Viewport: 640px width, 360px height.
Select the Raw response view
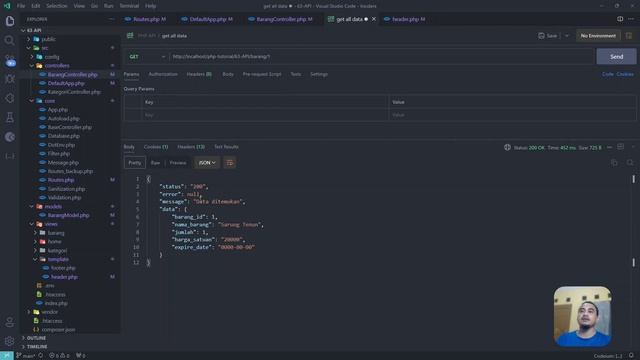pyautogui.click(x=155, y=163)
